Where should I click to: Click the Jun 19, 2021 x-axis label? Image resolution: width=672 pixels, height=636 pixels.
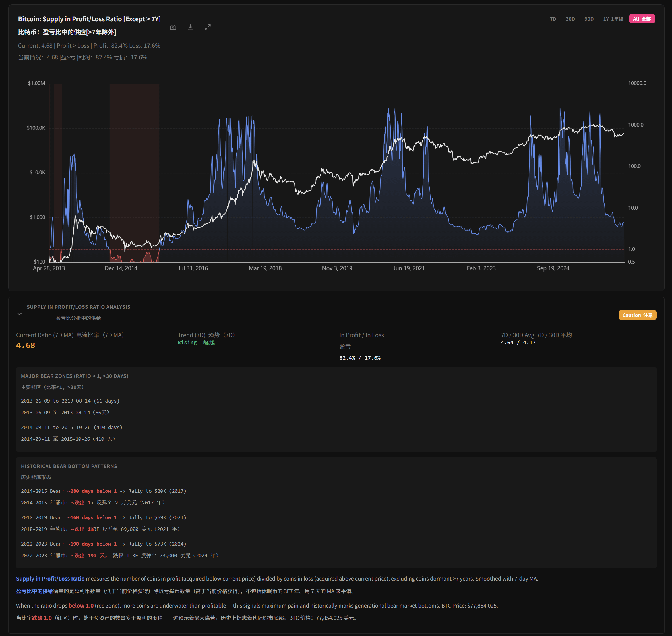click(409, 268)
